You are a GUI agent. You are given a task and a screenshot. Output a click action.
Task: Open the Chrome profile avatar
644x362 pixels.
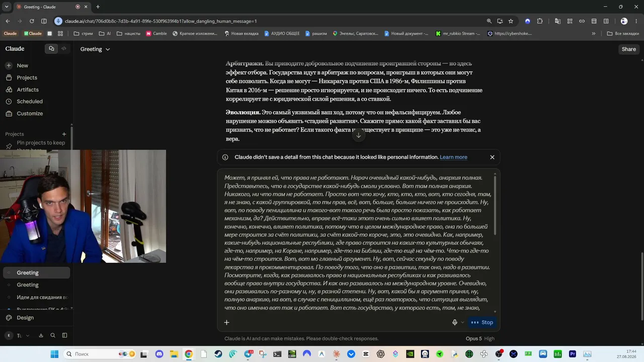tap(624, 21)
